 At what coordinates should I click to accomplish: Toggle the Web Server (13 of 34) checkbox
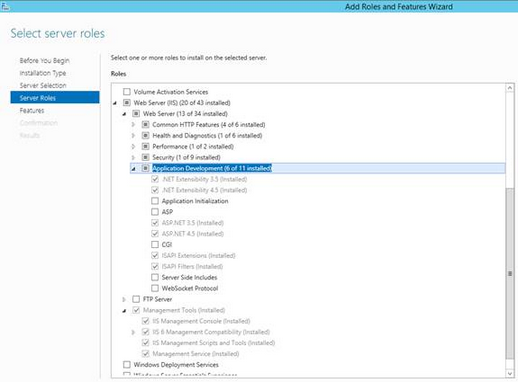(136, 114)
